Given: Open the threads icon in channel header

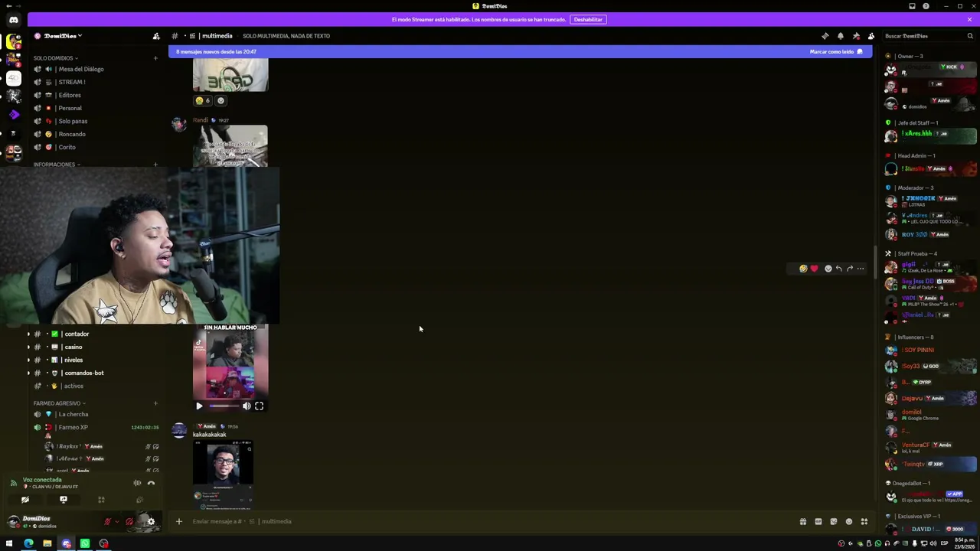Looking at the screenshot, I should click(825, 36).
